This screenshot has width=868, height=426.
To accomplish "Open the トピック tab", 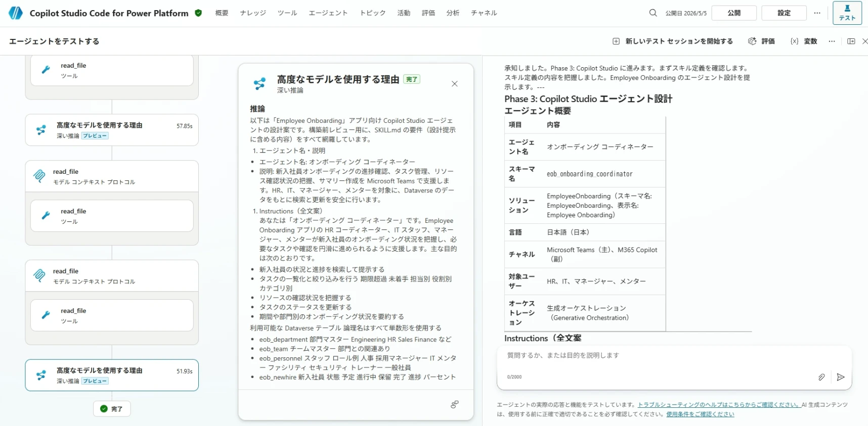I will (x=373, y=13).
